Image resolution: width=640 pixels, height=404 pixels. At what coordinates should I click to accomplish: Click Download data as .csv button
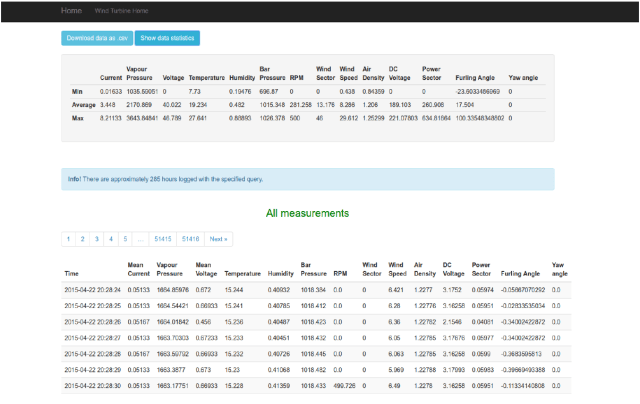(x=97, y=38)
